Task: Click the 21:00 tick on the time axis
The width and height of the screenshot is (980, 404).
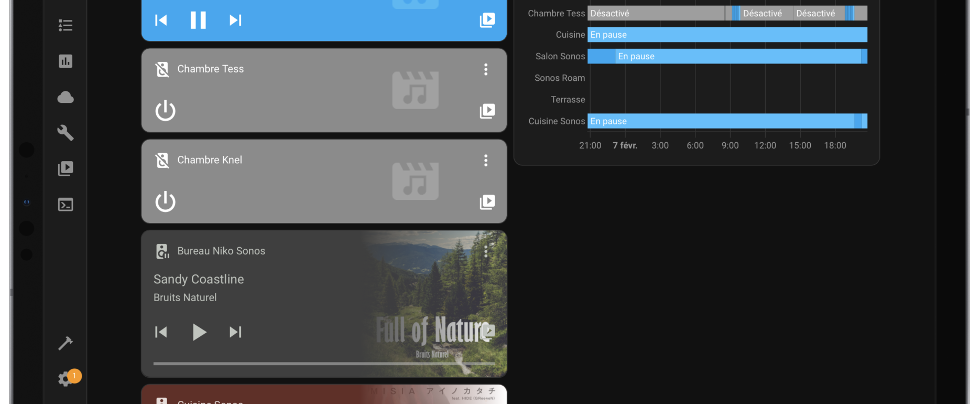Action: click(590, 145)
